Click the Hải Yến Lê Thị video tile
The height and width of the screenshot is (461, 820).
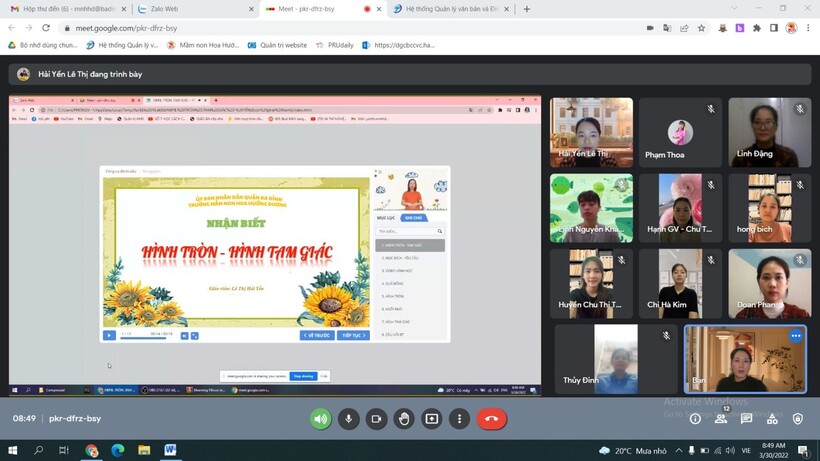pos(591,132)
